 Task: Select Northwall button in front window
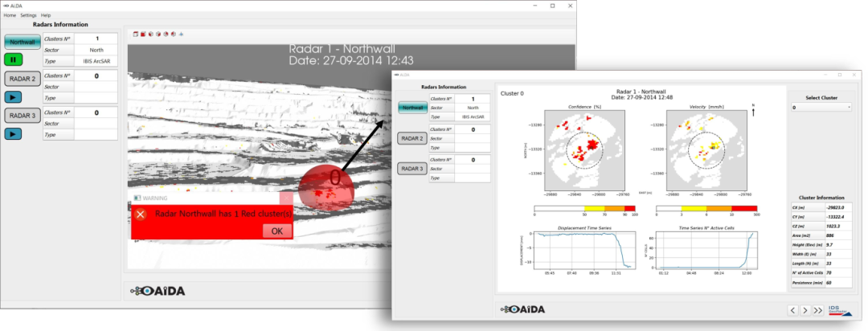click(412, 108)
